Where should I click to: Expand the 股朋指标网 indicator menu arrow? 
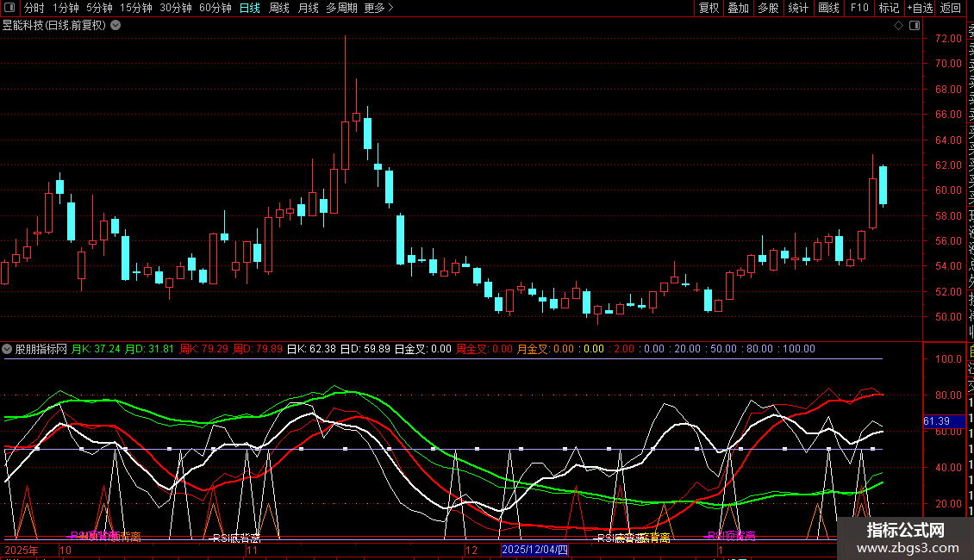8,350
